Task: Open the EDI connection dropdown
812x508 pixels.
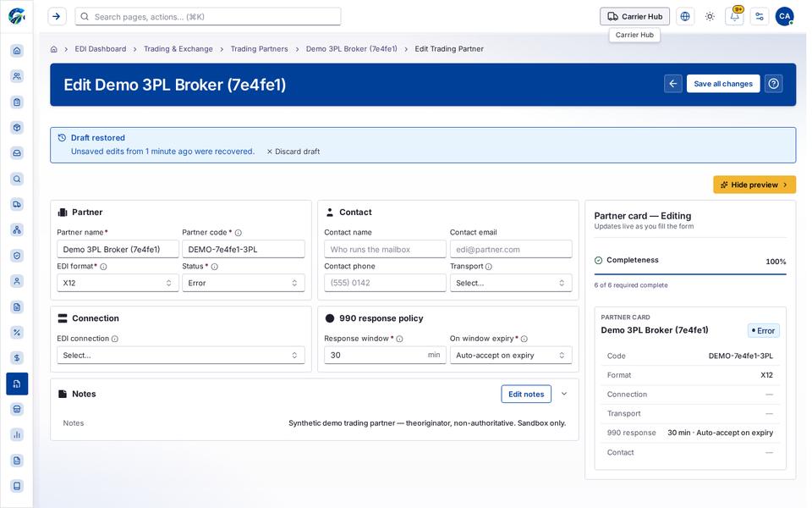Action: [181, 355]
